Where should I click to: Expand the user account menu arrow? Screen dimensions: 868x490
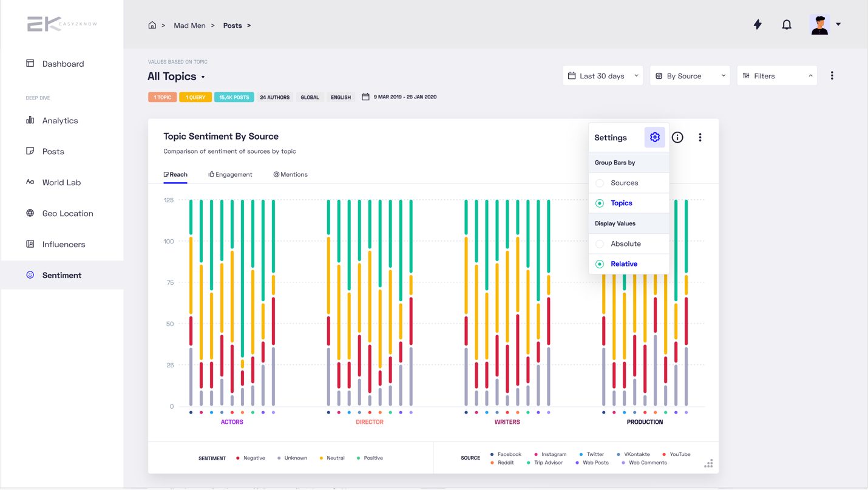click(x=838, y=24)
